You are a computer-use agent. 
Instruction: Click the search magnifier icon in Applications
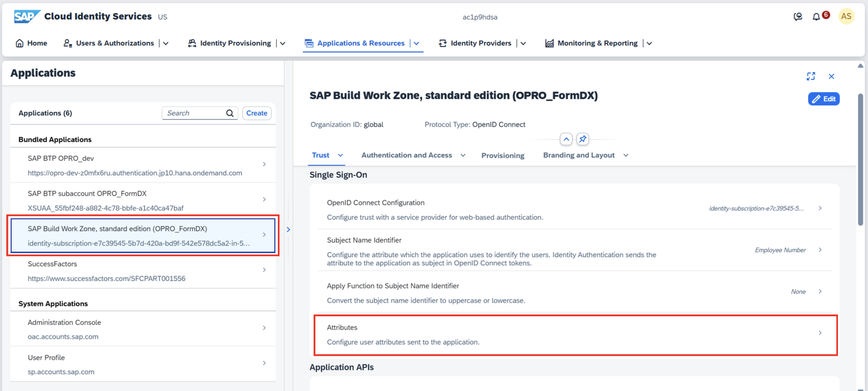click(x=230, y=113)
